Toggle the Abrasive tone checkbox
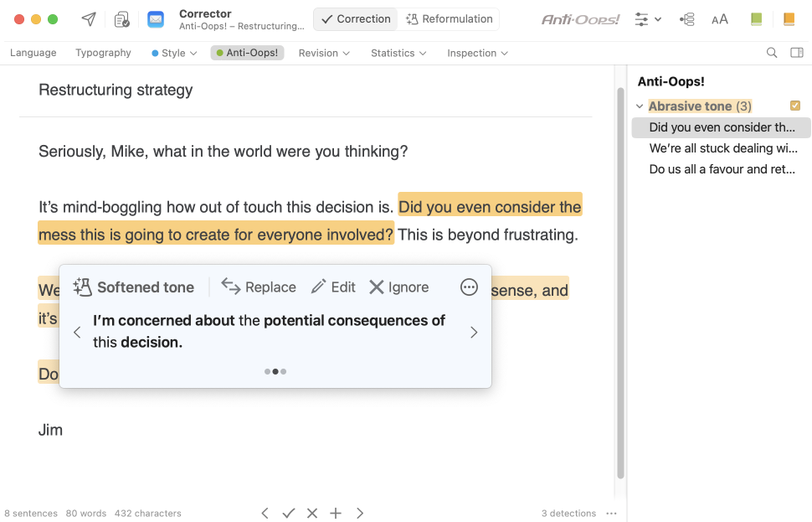812x522 pixels. click(795, 106)
